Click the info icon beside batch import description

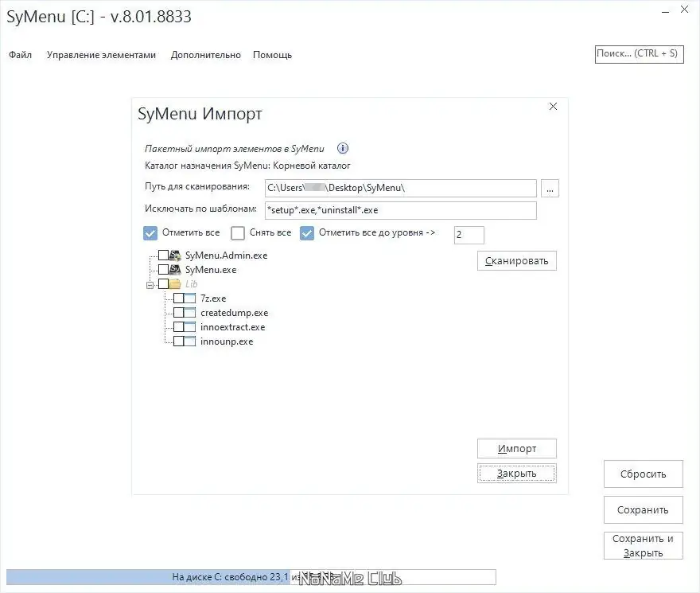coord(342,148)
